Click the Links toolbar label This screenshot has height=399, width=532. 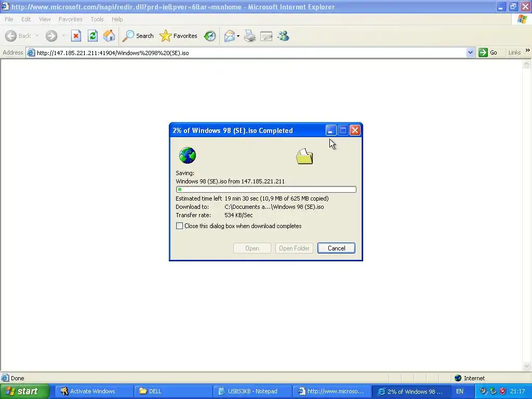(514, 52)
